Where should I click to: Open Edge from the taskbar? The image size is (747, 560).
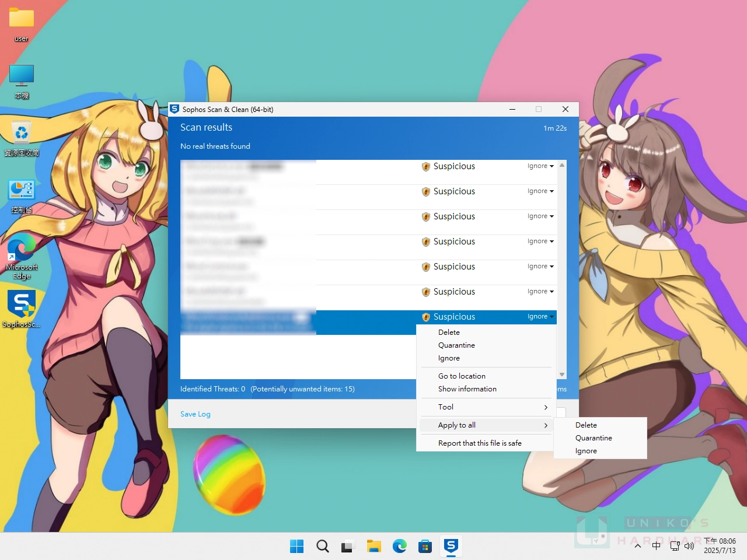(x=400, y=546)
